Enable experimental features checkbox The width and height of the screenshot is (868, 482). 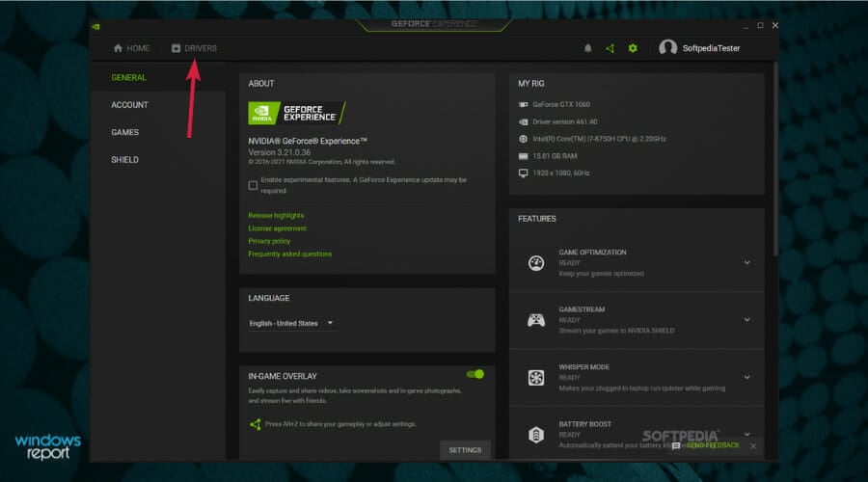pos(253,185)
